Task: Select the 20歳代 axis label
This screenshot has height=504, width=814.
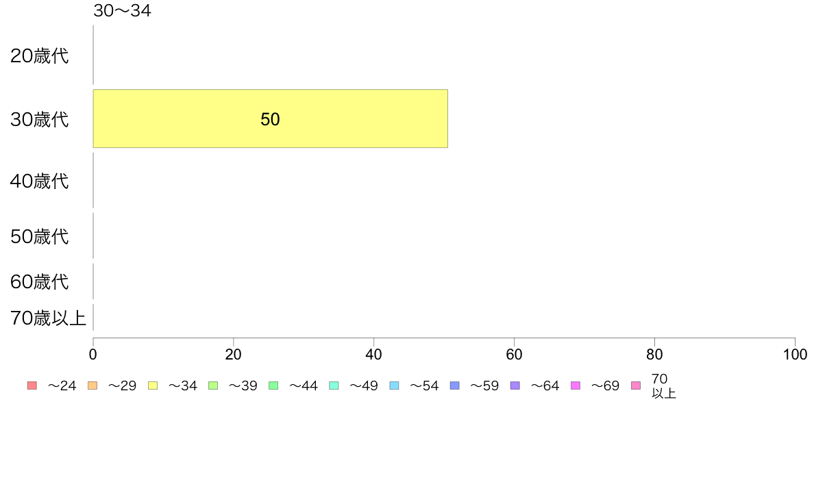Action: [x=40, y=56]
